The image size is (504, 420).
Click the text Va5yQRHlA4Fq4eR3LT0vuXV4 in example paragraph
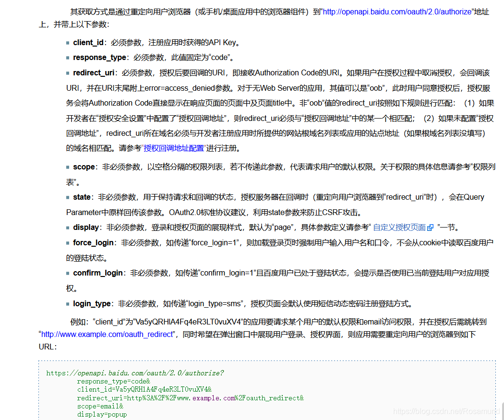click(x=188, y=322)
